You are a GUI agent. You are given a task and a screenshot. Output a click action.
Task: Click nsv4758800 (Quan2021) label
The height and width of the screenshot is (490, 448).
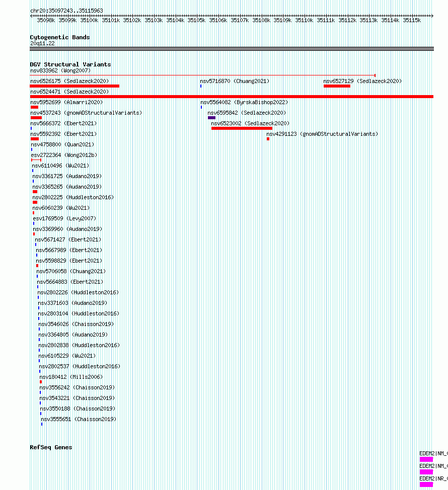[62, 145]
